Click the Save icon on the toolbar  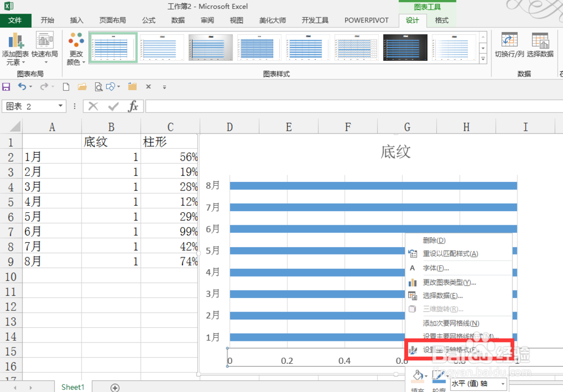[x=6, y=86]
